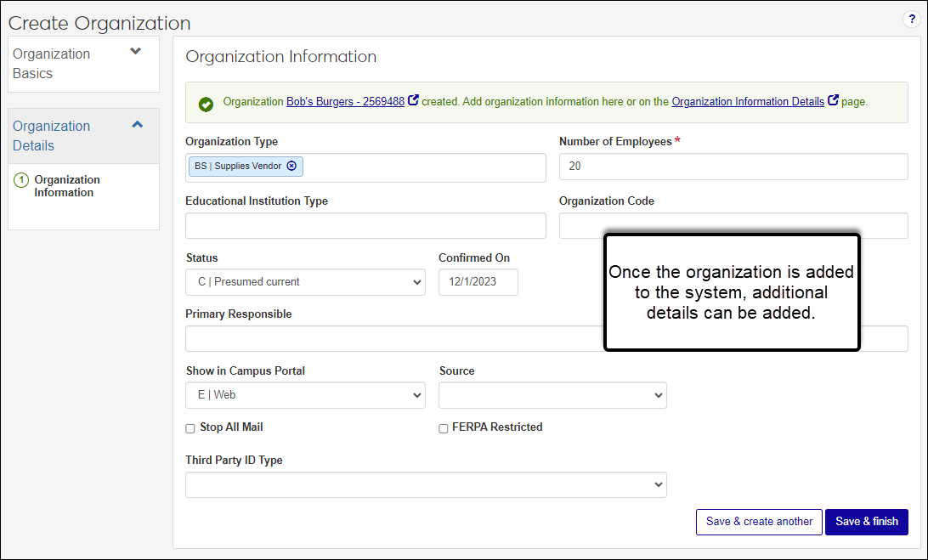Viewport: 928px width, 560px height.
Task: Click external link icon beside Bob's Burgers
Action: pyautogui.click(x=413, y=100)
